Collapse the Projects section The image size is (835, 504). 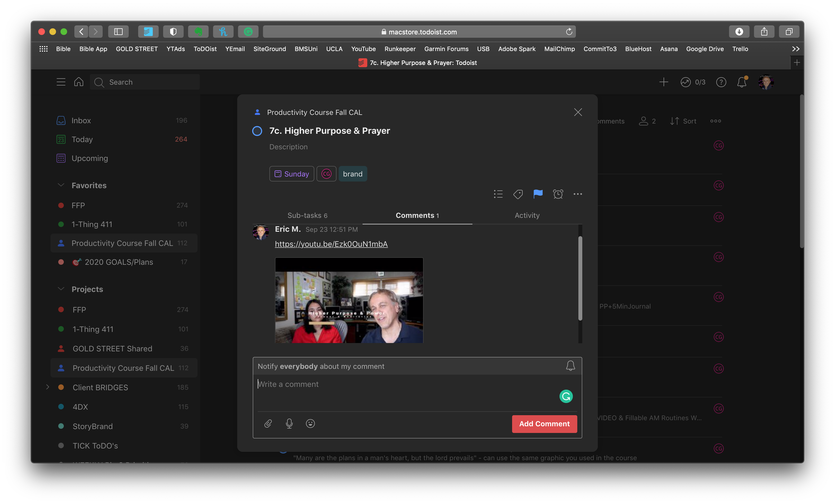[61, 289]
